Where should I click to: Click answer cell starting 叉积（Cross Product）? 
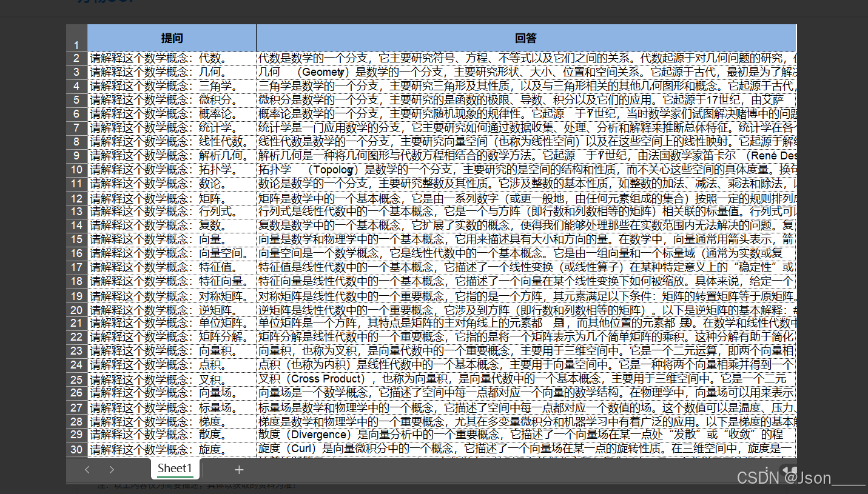click(526, 379)
